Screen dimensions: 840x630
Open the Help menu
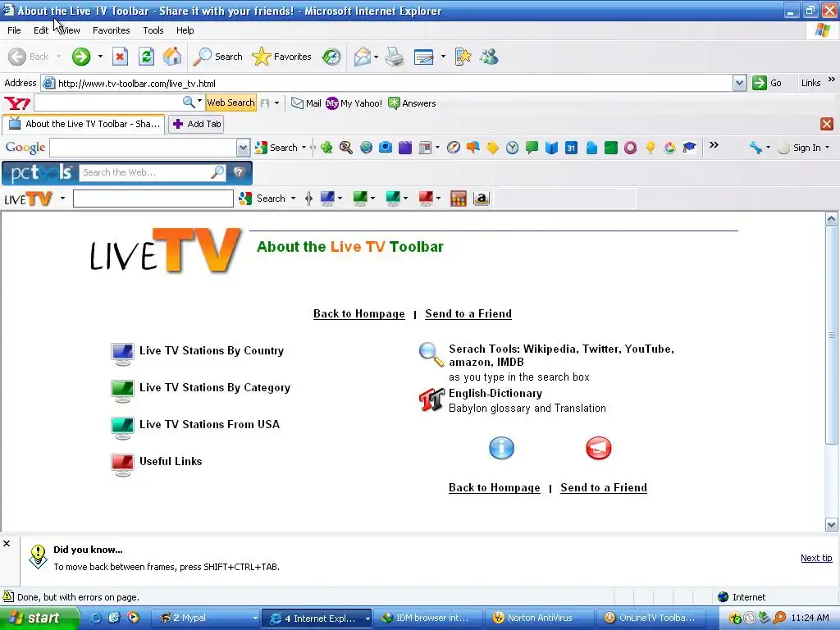[x=185, y=30]
